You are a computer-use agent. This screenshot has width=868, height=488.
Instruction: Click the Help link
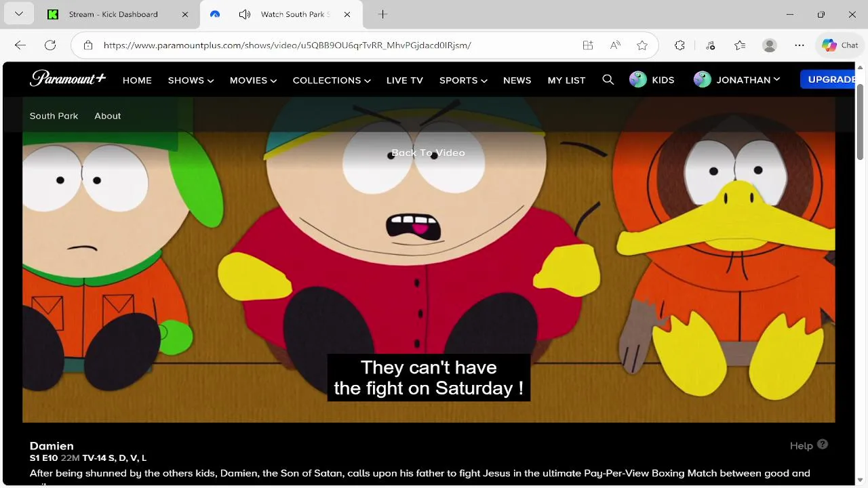(802, 445)
